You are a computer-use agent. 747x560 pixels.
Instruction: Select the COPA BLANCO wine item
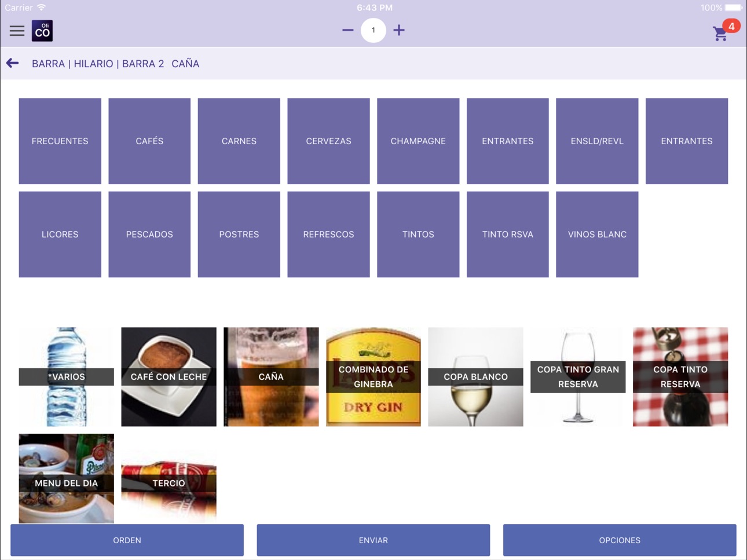(476, 377)
